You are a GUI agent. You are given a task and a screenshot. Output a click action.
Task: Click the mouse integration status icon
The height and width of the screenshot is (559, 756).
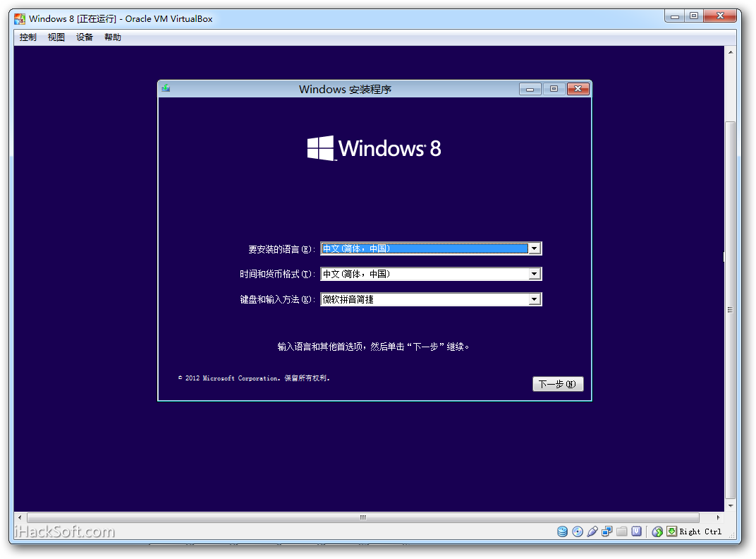[x=657, y=531]
